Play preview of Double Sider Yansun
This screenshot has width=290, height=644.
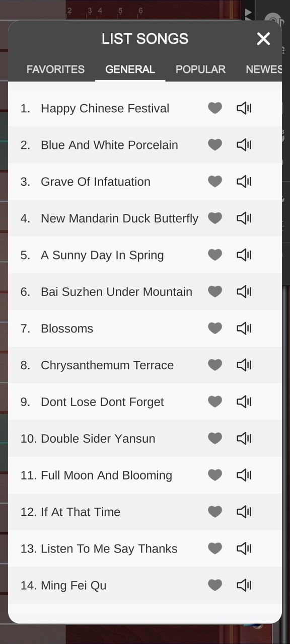tap(244, 438)
